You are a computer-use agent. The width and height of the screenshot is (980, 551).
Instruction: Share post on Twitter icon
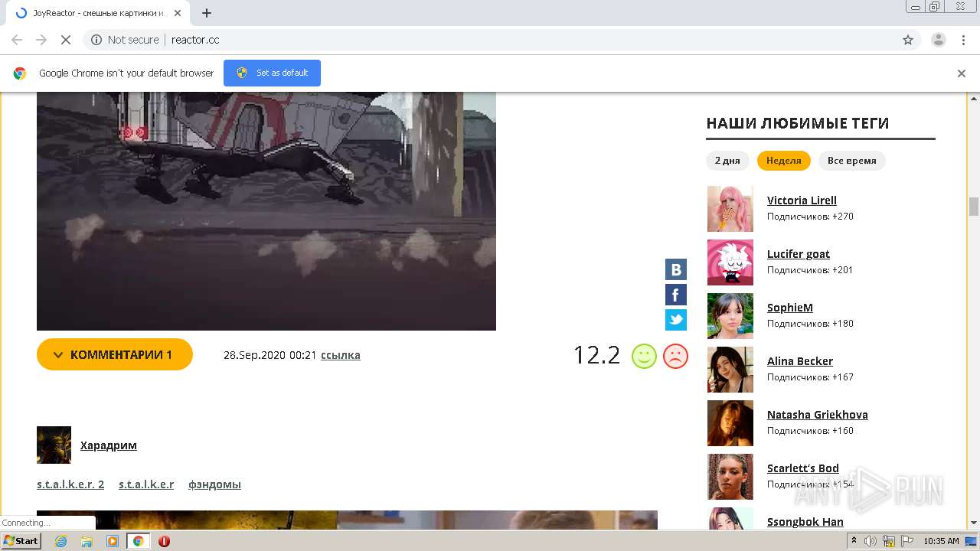tap(676, 320)
